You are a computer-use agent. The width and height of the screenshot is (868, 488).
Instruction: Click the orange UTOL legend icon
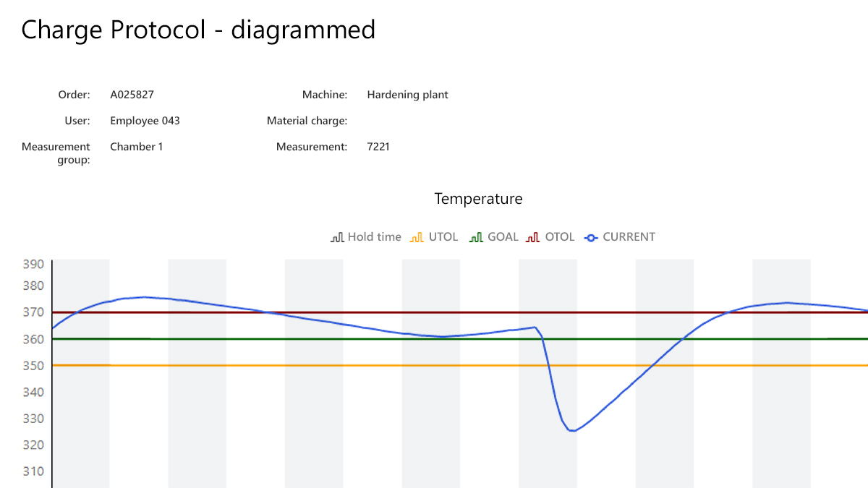416,237
